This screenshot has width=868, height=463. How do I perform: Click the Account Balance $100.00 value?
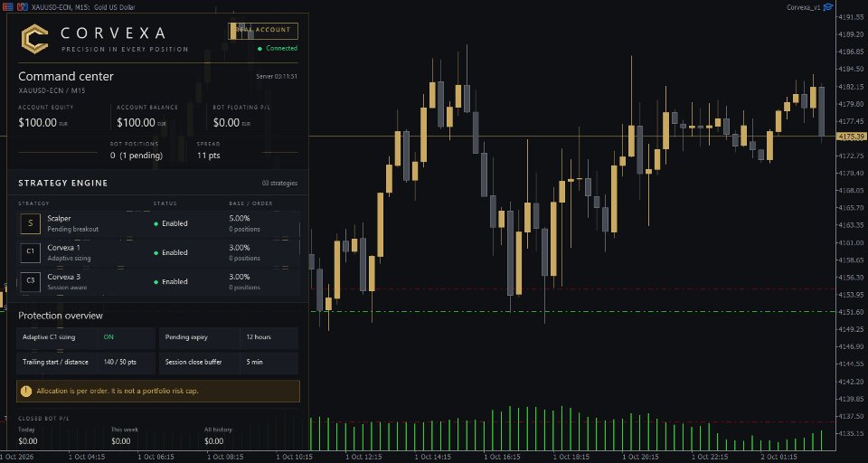pyautogui.click(x=137, y=123)
